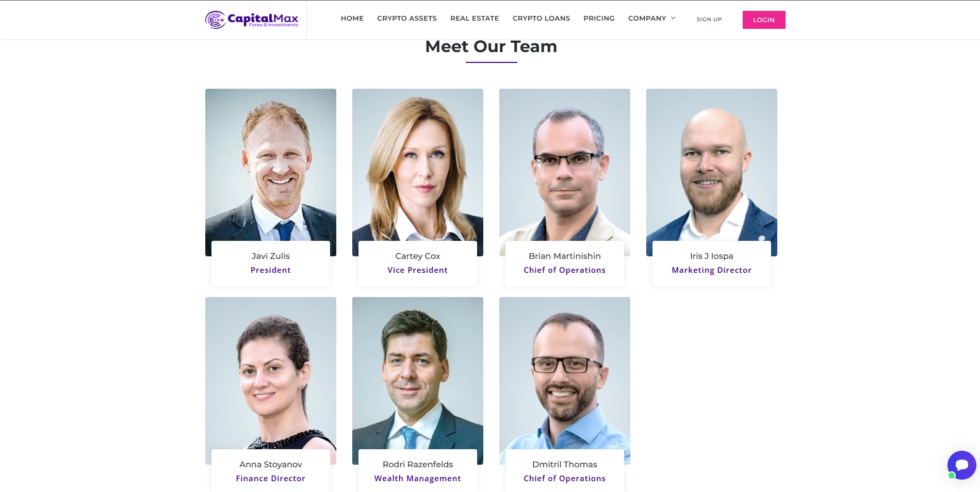The width and height of the screenshot is (980, 492).
Task: Open the Pricing page
Action: coord(599,18)
